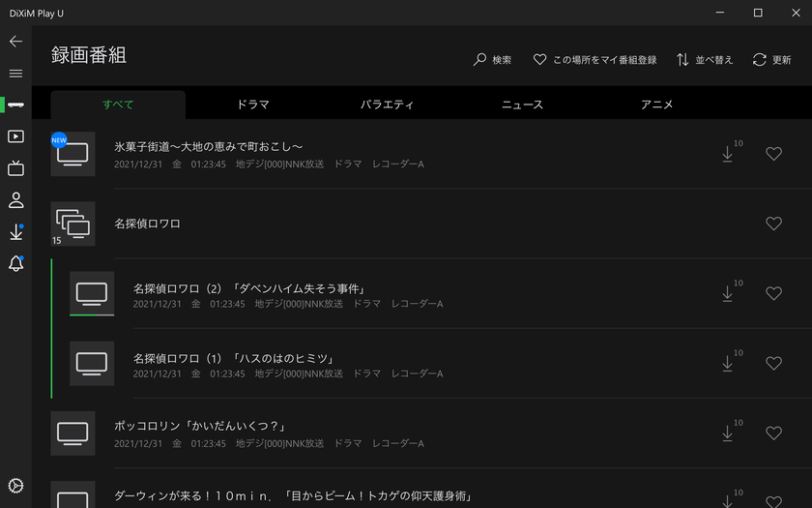Maximize the DiXiM Play U window
The height and width of the screenshot is (508, 812).
pos(758,13)
